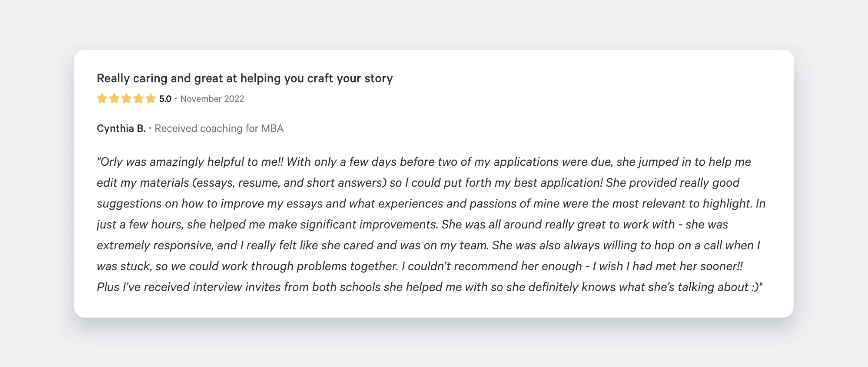868x367 pixels.
Task: Click the line starting 'was stuck, so we'
Action: tap(420, 267)
